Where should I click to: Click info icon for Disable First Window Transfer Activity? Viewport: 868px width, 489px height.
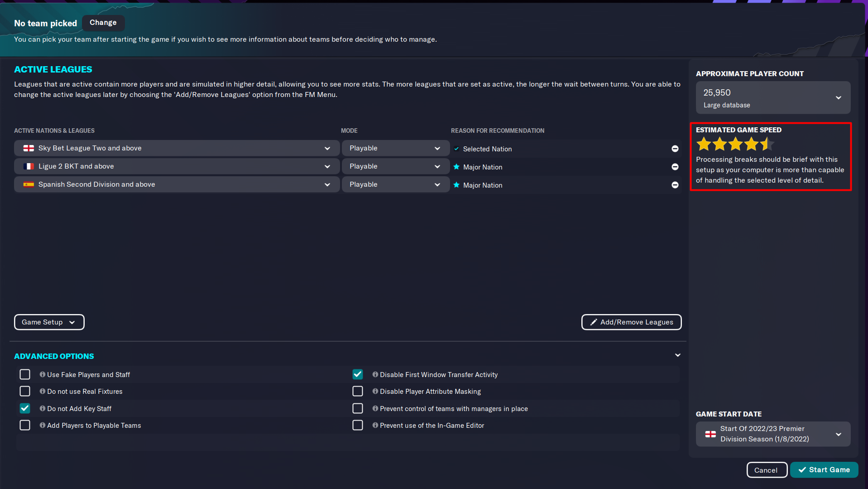[x=375, y=374]
